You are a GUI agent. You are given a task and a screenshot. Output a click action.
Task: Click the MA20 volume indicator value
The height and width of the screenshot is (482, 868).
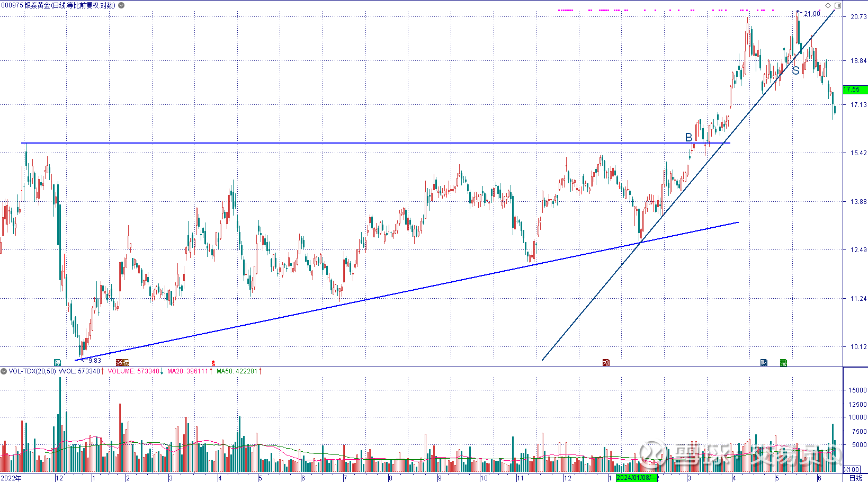[x=190, y=371]
